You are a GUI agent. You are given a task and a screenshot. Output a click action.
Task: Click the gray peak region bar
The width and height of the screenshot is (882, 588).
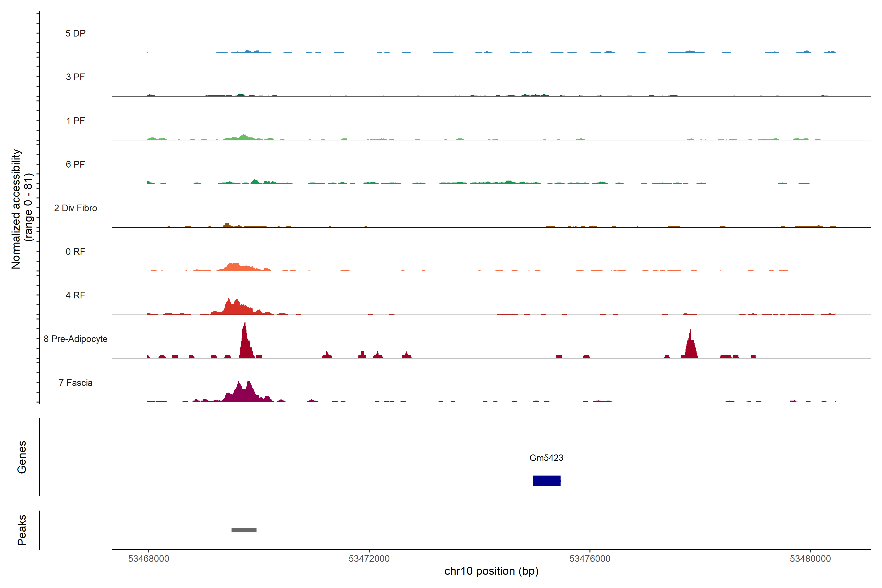coord(244,530)
